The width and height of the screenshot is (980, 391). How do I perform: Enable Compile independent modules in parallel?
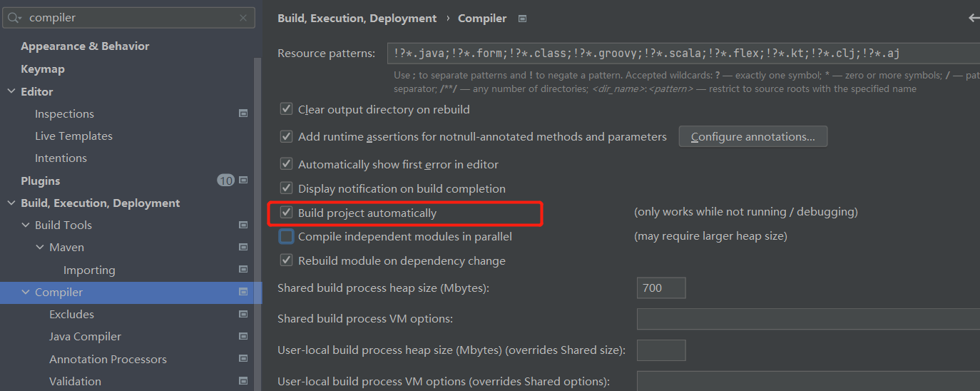(287, 236)
